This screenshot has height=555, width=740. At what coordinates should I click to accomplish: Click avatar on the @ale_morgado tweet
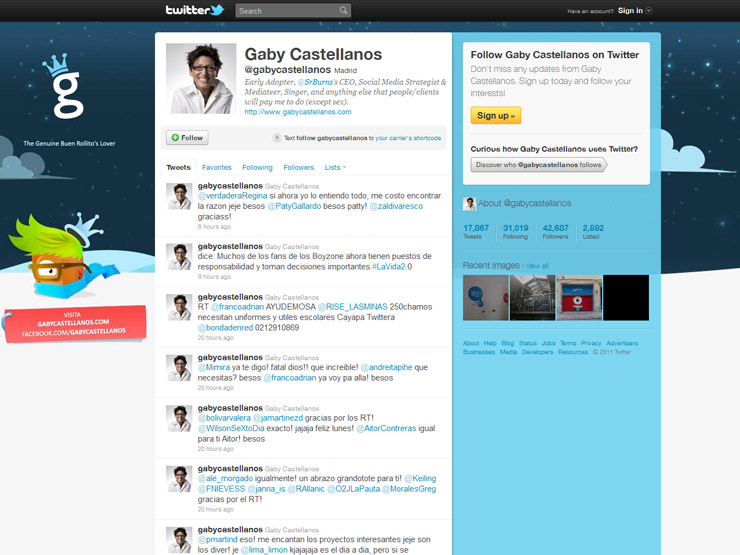click(179, 479)
